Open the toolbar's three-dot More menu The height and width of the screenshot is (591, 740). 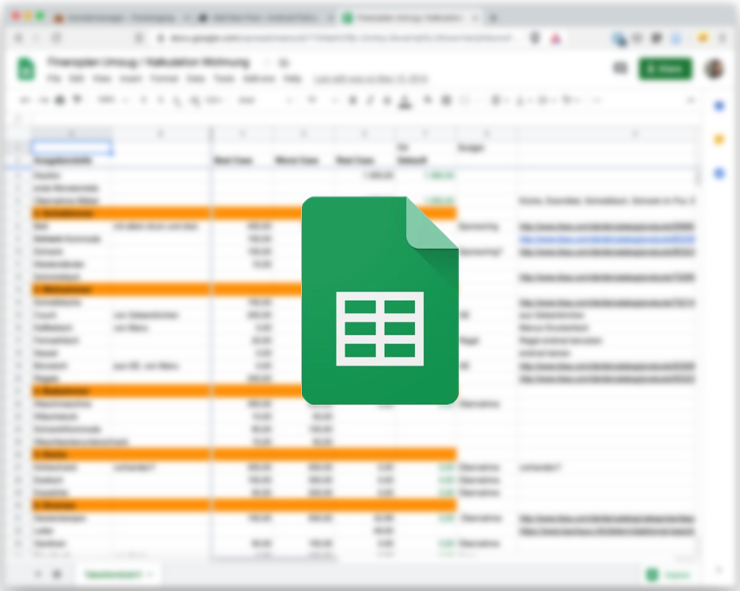(x=597, y=100)
